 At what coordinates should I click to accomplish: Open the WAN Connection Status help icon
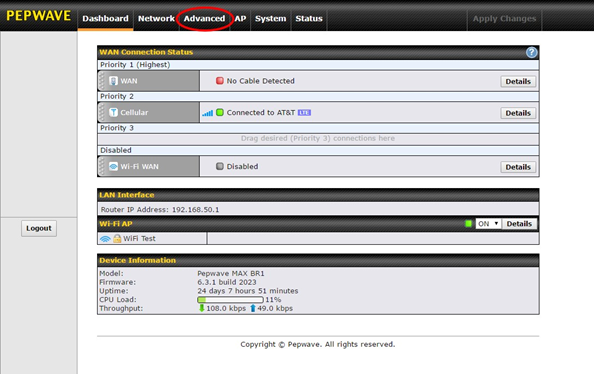click(x=531, y=52)
